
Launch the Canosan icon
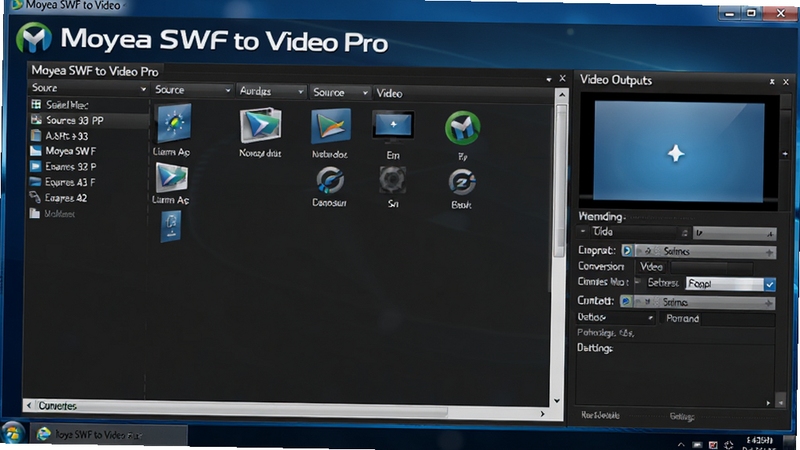pos(330,181)
